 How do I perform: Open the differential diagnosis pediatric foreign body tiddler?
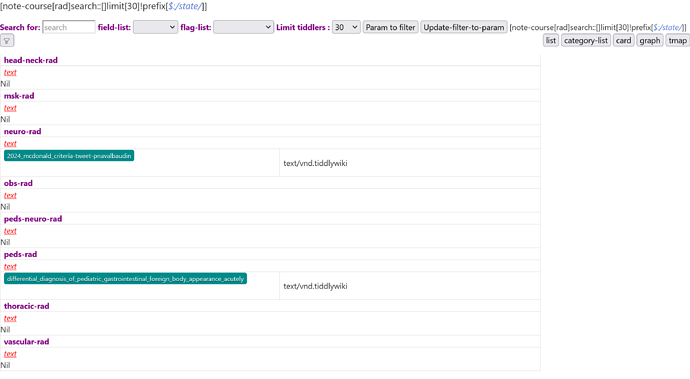(125, 279)
